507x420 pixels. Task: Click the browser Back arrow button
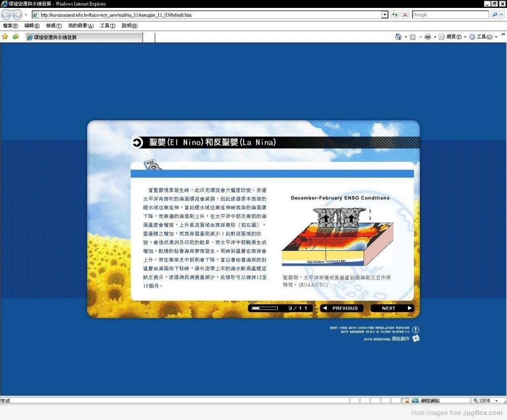(6, 15)
